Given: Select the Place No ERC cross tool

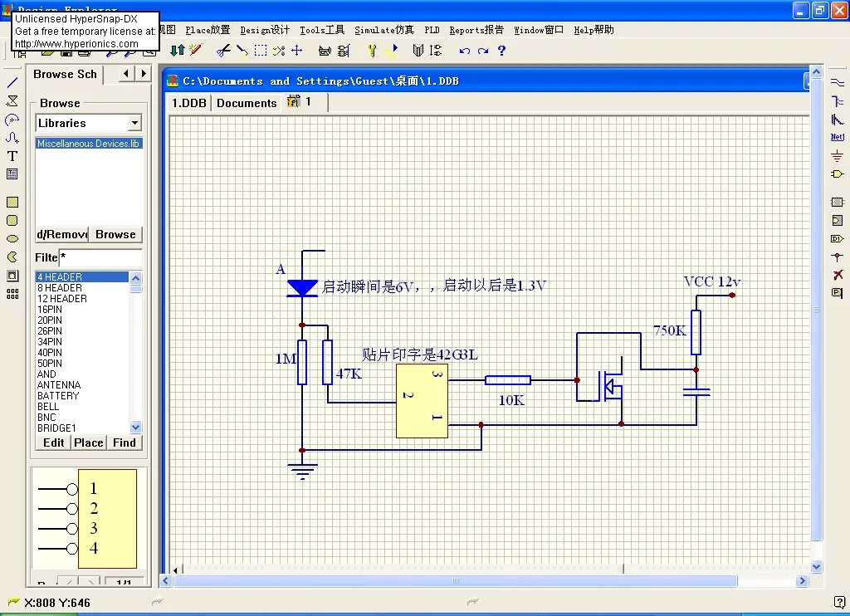Looking at the screenshot, I should [x=838, y=275].
